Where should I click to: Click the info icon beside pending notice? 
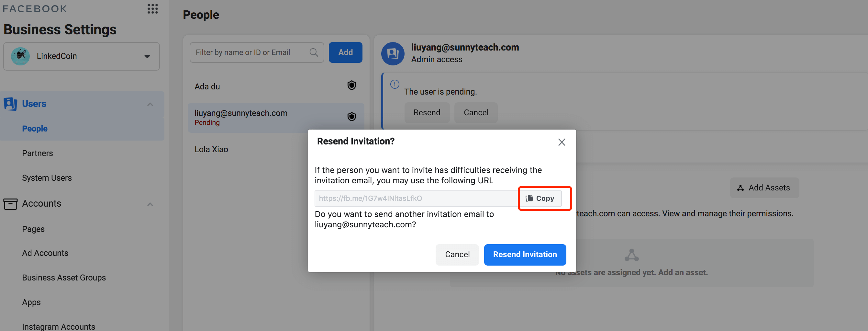(394, 84)
